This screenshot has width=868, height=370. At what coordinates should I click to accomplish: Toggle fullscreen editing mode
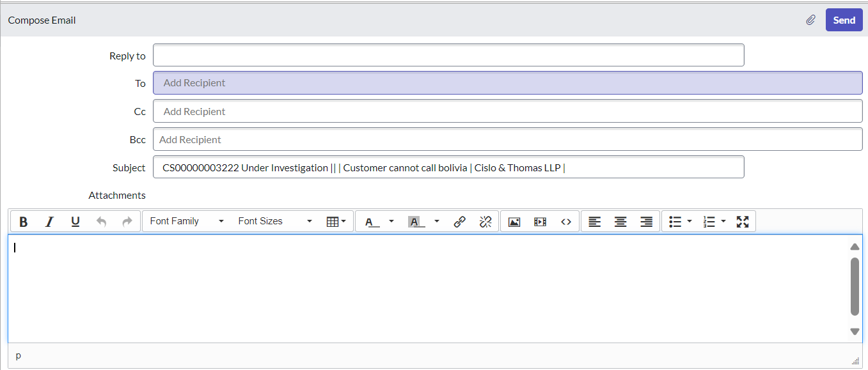pyautogui.click(x=743, y=221)
